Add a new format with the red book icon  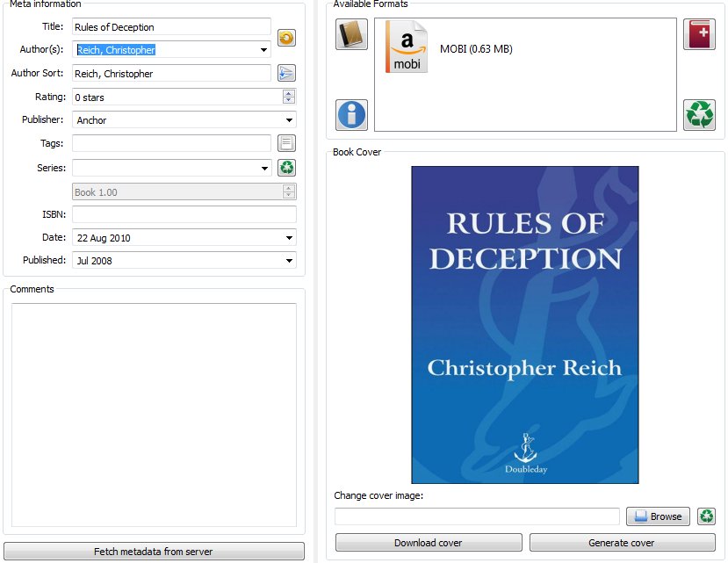coord(699,34)
